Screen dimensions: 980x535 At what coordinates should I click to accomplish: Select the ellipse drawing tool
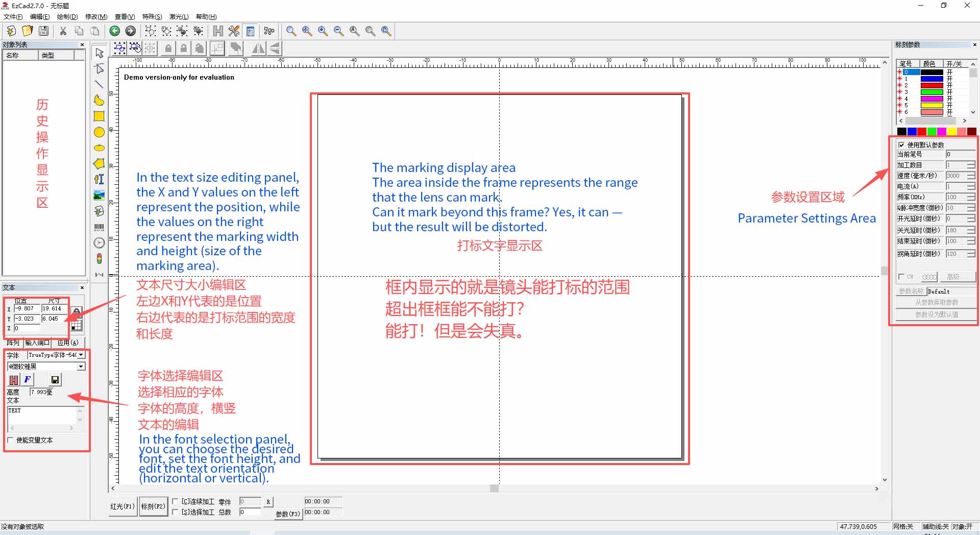click(x=99, y=132)
